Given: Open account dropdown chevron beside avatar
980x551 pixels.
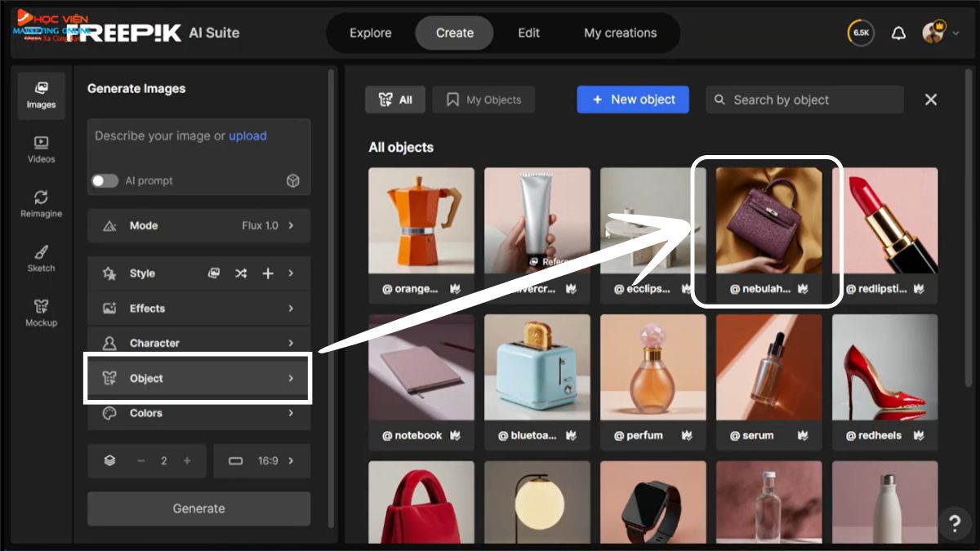Looking at the screenshot, I should [x=955, y=33].
